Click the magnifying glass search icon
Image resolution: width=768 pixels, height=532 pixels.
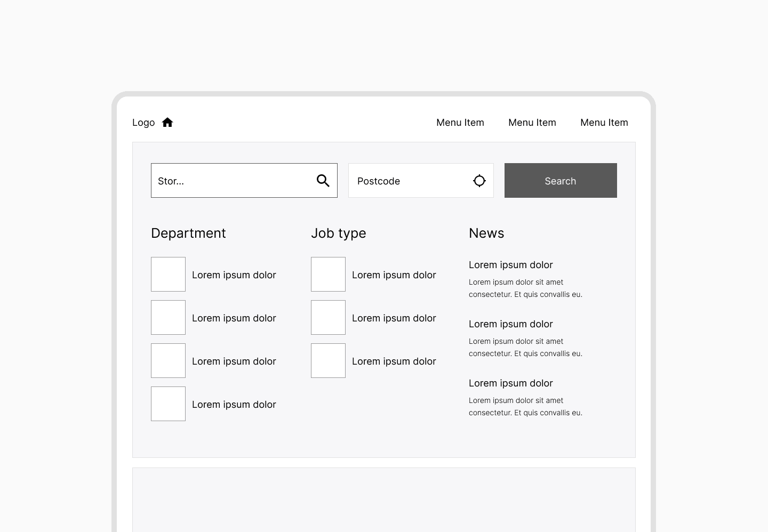(x=323, y=181)
